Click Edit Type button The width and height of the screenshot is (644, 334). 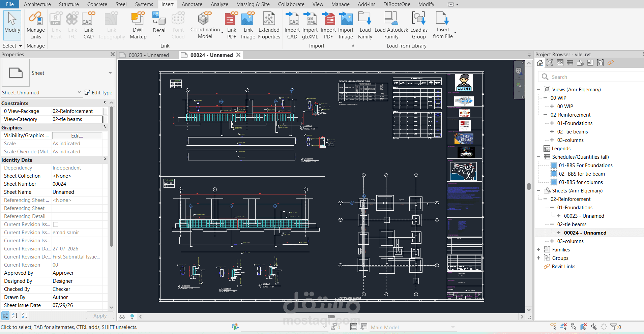98,92
